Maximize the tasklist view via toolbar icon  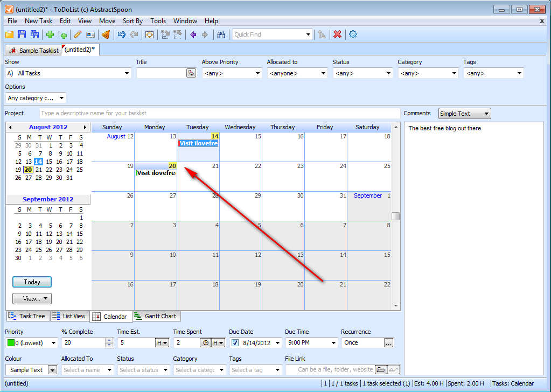149,34
